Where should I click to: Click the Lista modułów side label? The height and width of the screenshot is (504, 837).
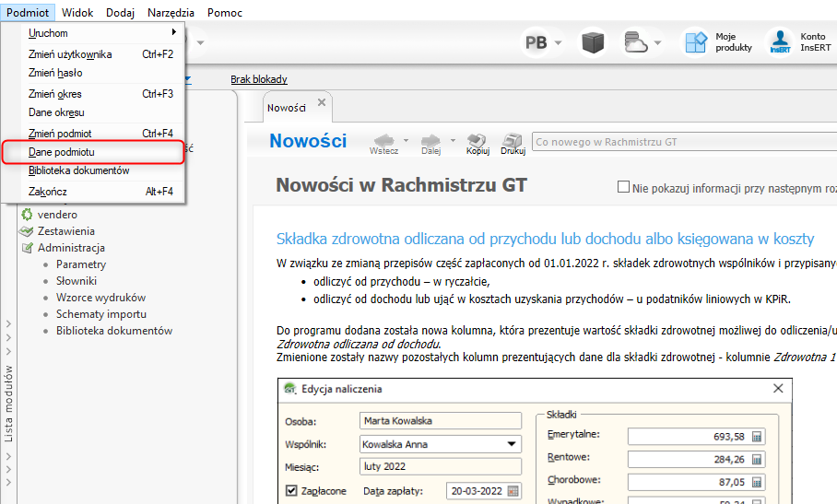(x=8, y=404)
